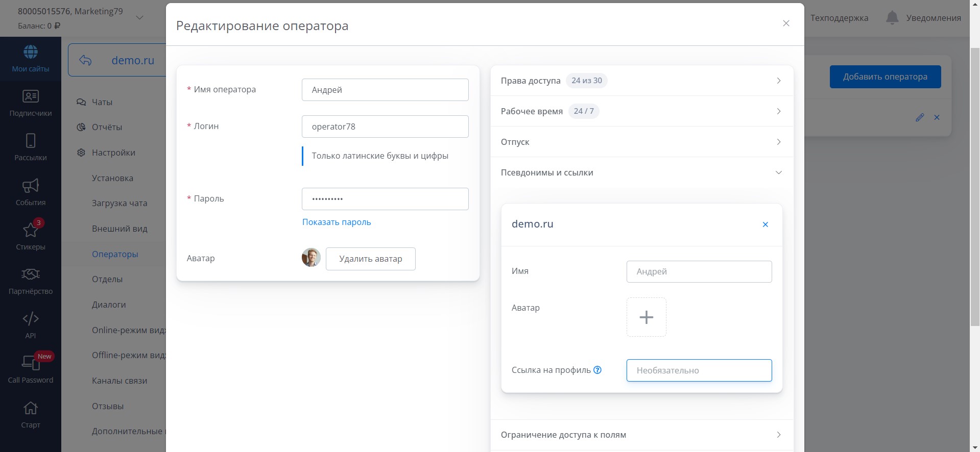980x452 pixels.
Task: Open Стикеры star icon
Action: (31, 230)
